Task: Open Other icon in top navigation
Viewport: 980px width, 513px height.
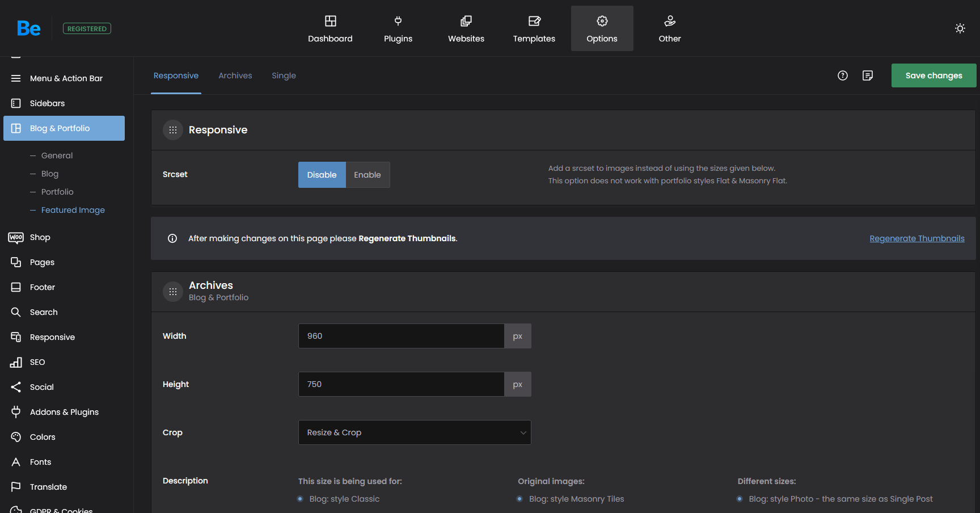Action: tap(670, 21)
